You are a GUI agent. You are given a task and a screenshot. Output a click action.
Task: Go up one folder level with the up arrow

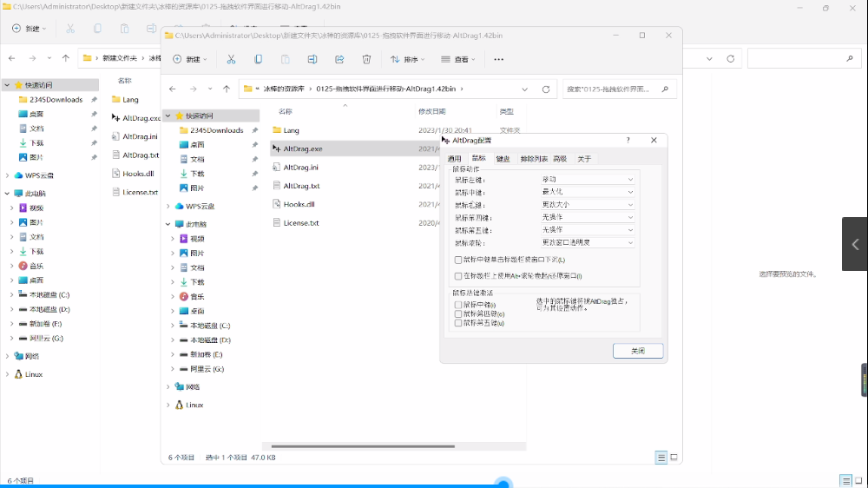tap(227, 89)
